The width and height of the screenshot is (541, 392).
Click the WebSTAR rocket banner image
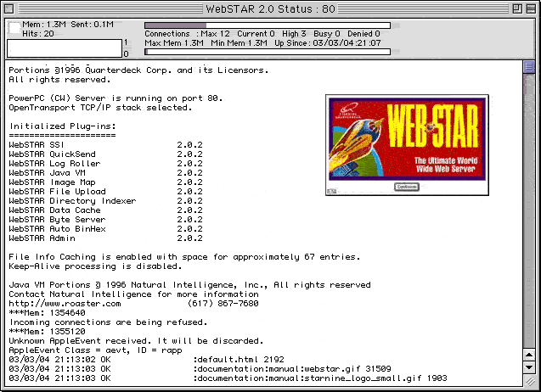tap(407, 139)
